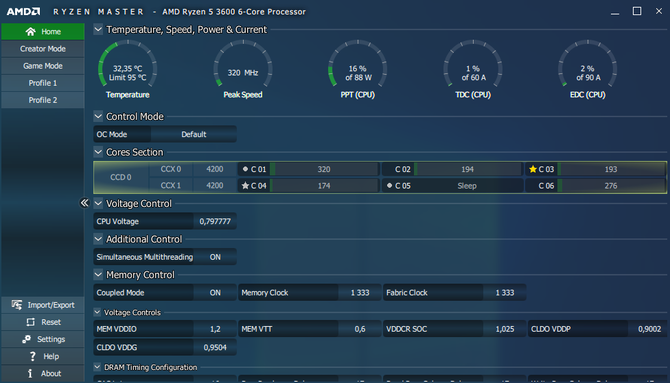
Task: Click the Reset button
Action: pyautogui.click(x=43, y=322)
